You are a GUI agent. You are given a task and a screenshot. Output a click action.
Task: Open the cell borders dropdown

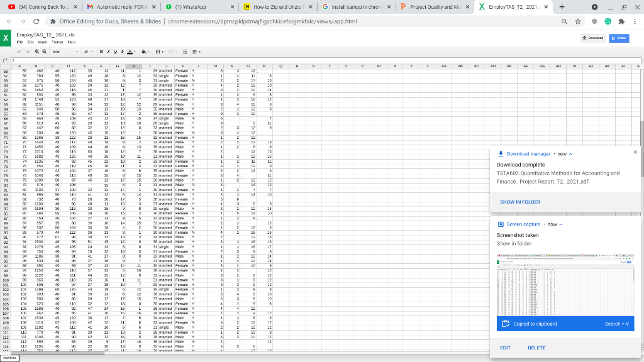[x=159, y=52]
